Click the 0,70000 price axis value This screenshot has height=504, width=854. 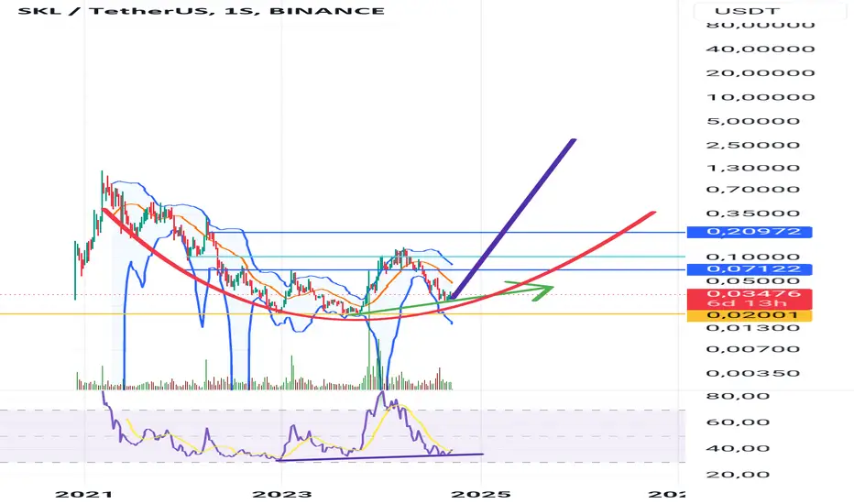[752, 191]
